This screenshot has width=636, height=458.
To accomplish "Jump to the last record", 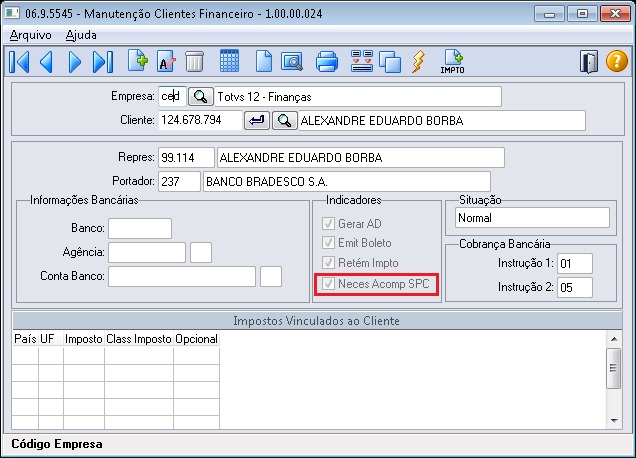I will coord(103,62).
